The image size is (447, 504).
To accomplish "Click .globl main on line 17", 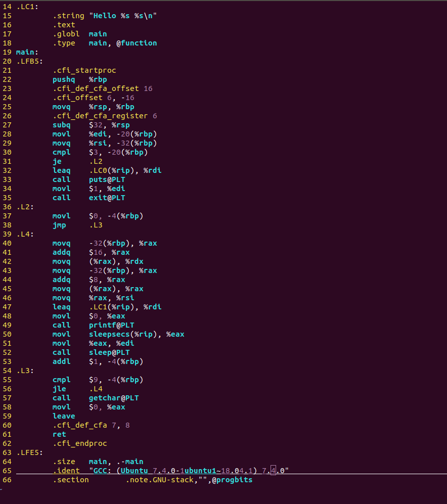I will pos(80,34).
